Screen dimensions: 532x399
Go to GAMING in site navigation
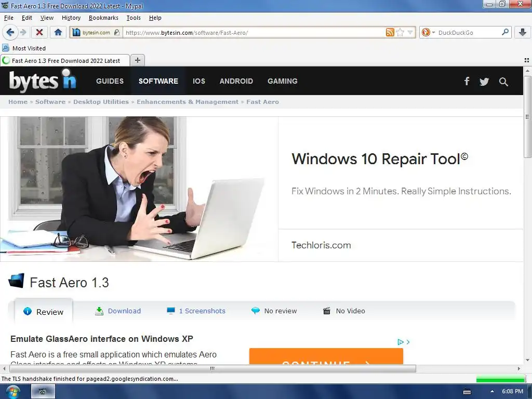pyautogui.click(x=282, y=81)
